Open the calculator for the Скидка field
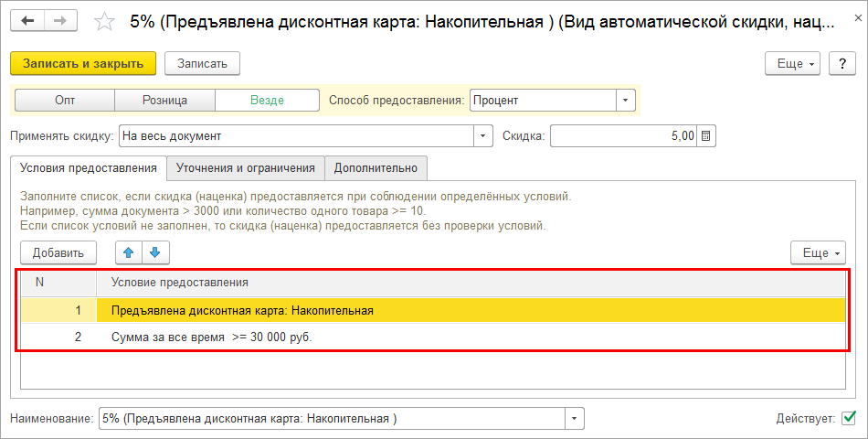 707,136
